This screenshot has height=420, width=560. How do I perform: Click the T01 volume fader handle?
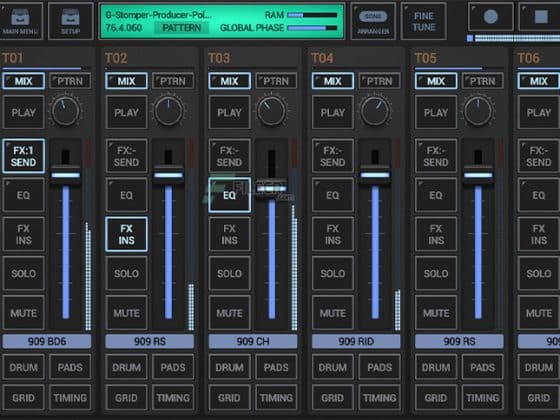[65, 175]
